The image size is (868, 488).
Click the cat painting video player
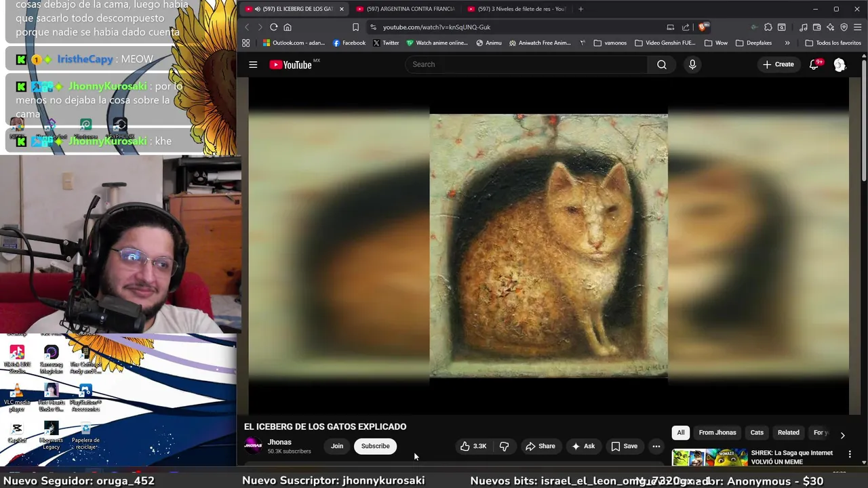(549, 245)
